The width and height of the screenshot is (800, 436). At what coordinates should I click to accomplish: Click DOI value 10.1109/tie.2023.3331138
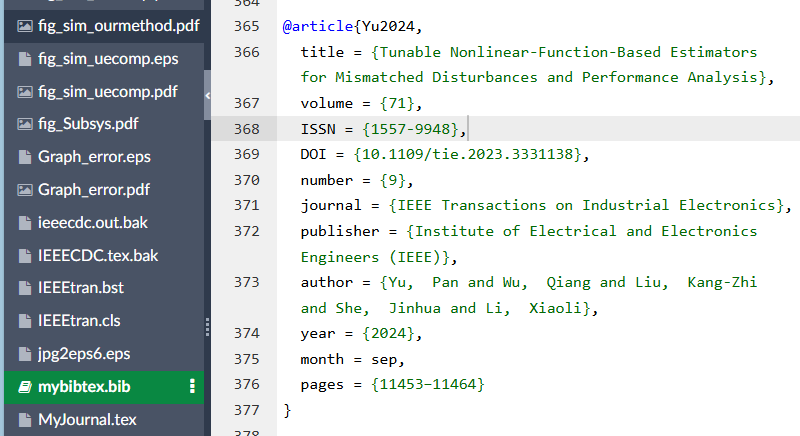(x=467, y=155)
